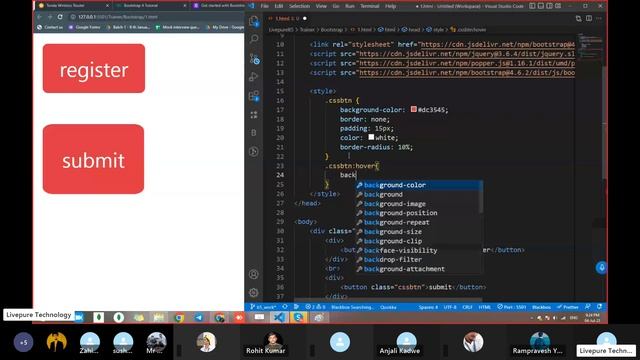Screen dimensions: 640x360
Task: Open the Run menu
Action: [350, 6]
